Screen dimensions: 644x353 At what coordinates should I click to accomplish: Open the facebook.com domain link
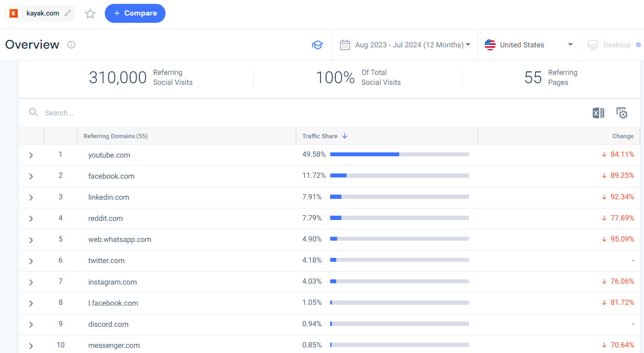coord(111,176)
